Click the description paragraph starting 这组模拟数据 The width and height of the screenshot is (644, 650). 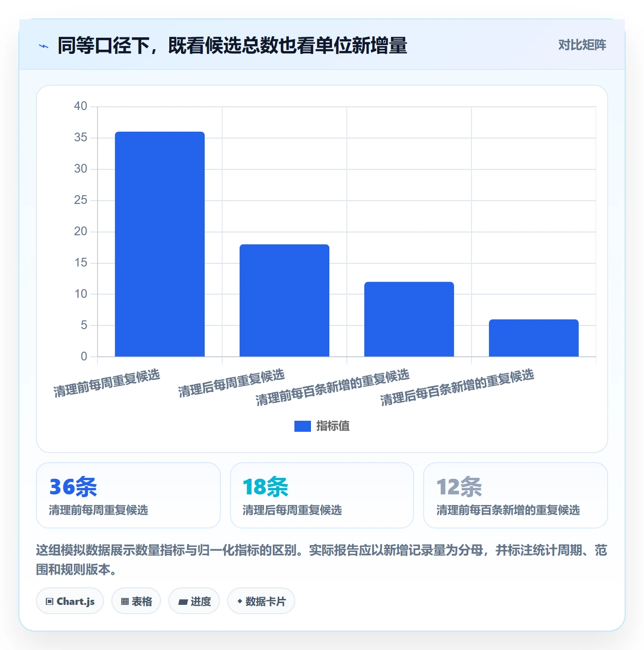tap(322, 560)
